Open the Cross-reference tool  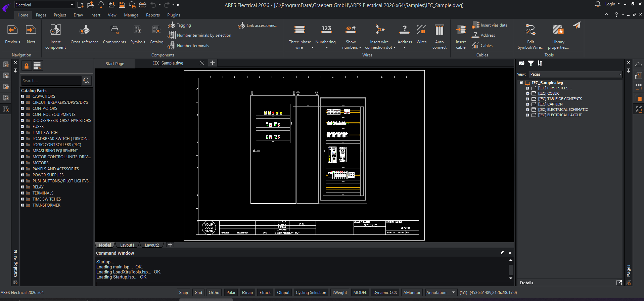pyautogui.click(x=84, y=30)
